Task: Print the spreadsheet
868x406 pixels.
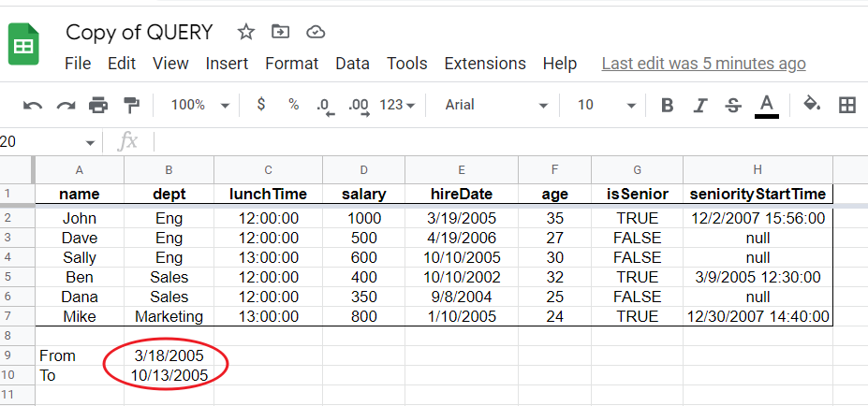Action: click(x=98, y=105)
